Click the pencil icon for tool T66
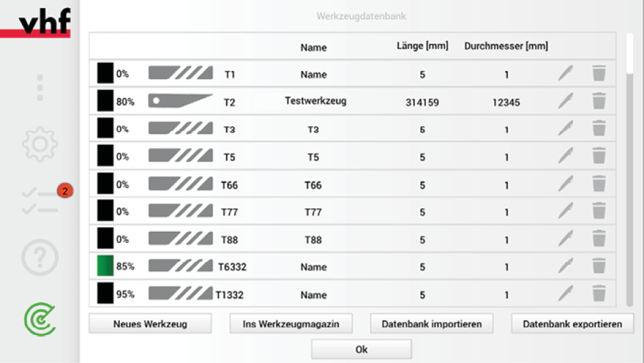 pos(566,184)
